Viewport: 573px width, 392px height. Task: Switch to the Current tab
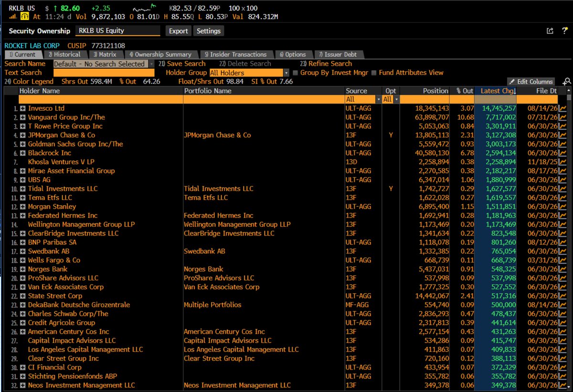point(23,54)
